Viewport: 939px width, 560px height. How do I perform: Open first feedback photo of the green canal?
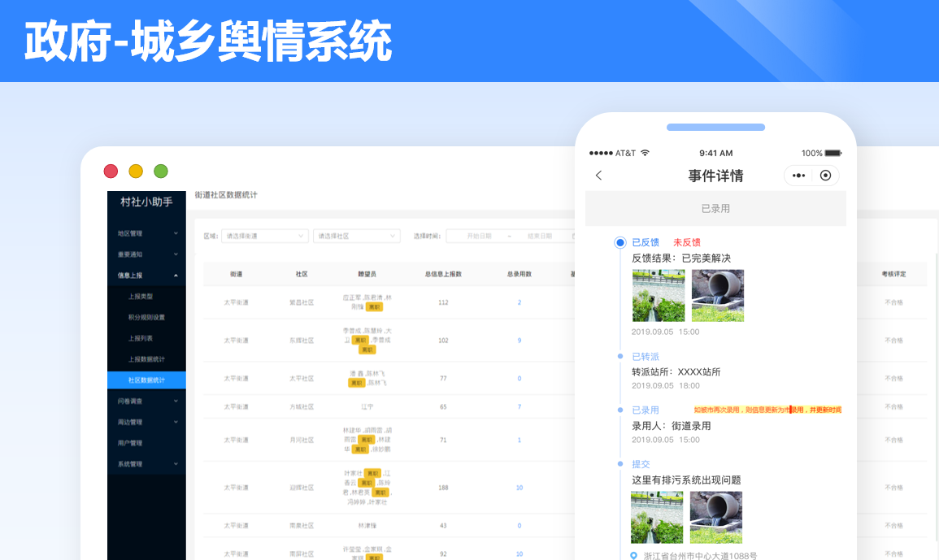point(658,296)
